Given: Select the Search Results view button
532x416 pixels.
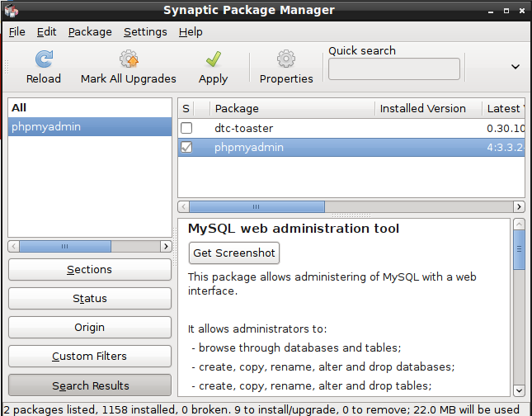Looking at the screenshot, I should coord(90,385).
